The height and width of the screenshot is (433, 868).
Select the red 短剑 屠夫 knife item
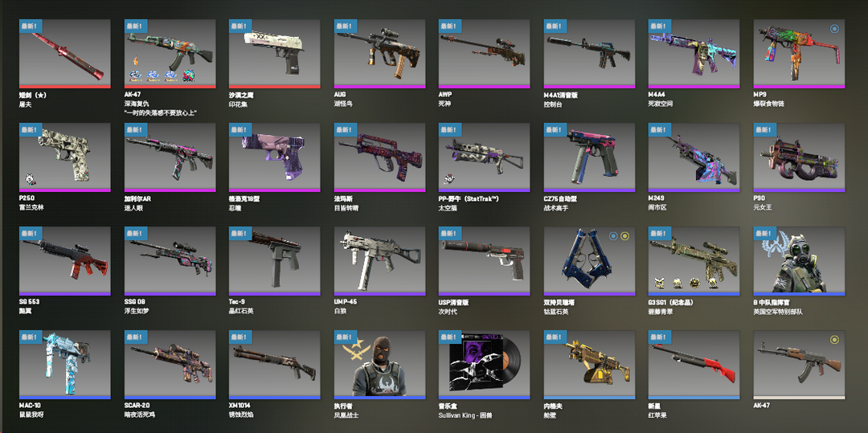coord(65,54)
